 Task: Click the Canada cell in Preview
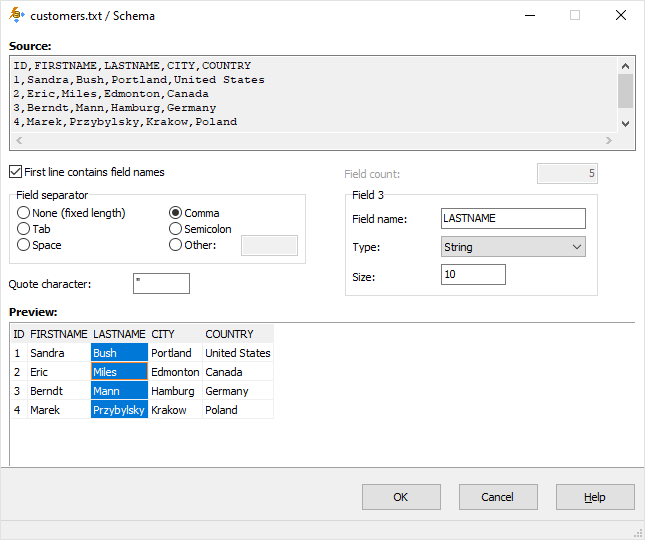coord(238,372)
